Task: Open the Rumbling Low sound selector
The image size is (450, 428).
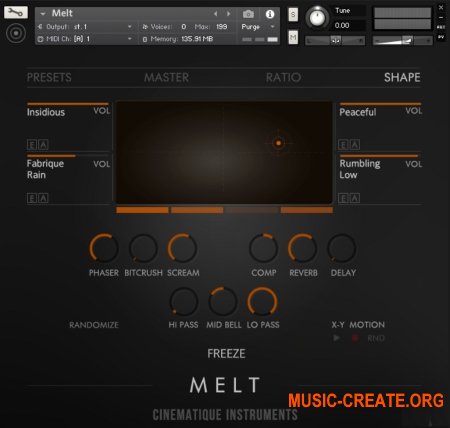Action: pyautogui.click(x=360, y=169)
